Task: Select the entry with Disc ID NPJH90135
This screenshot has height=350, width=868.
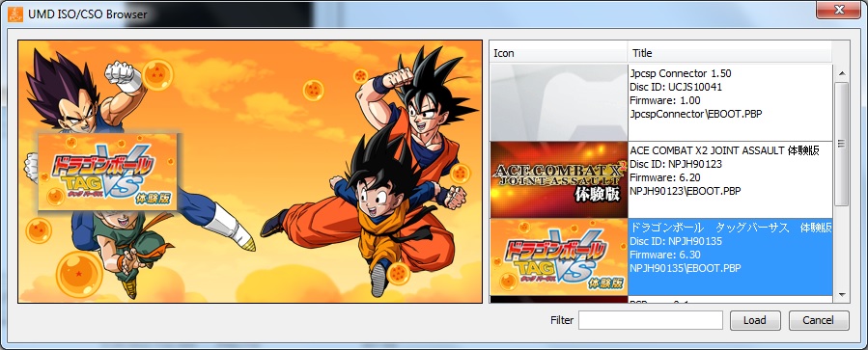Action: (730, 257)
